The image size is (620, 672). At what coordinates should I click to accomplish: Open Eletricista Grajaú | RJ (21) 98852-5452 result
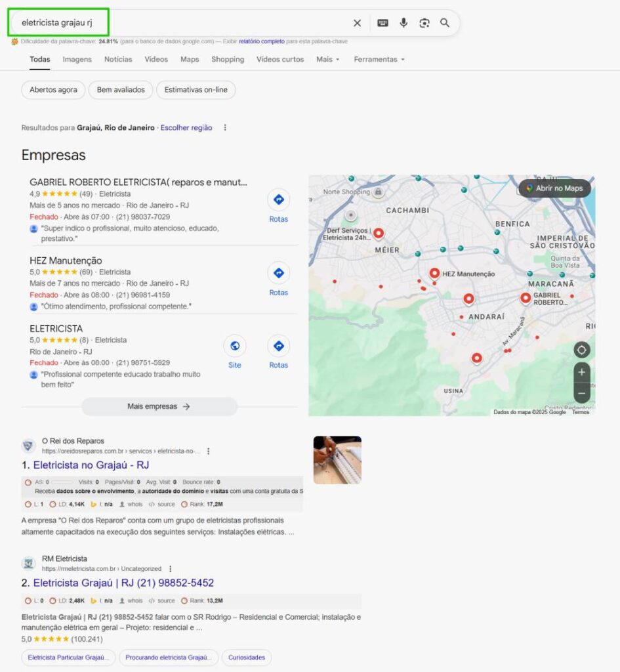[x=123, y=583]
